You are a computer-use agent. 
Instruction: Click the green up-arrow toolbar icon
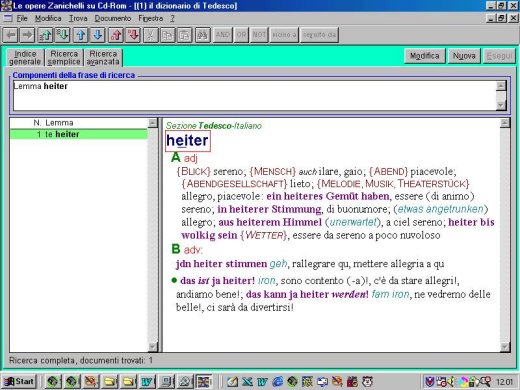click(x=45, y=35)
